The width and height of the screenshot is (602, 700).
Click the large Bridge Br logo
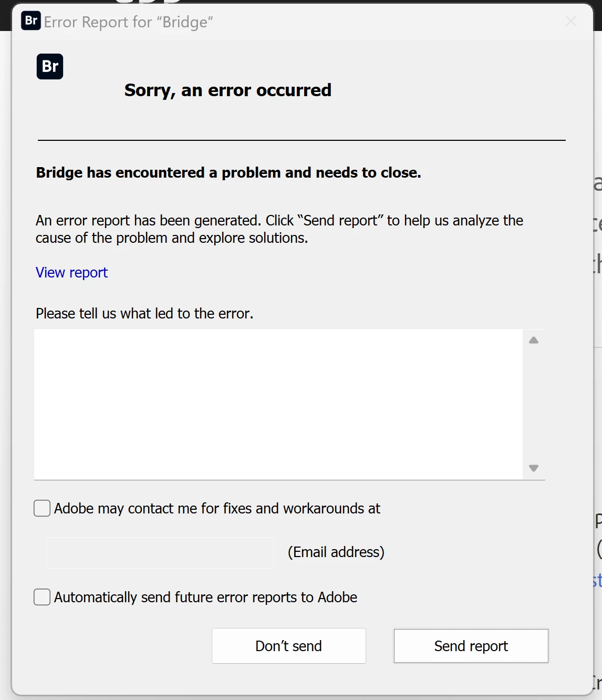pos(50,67)
